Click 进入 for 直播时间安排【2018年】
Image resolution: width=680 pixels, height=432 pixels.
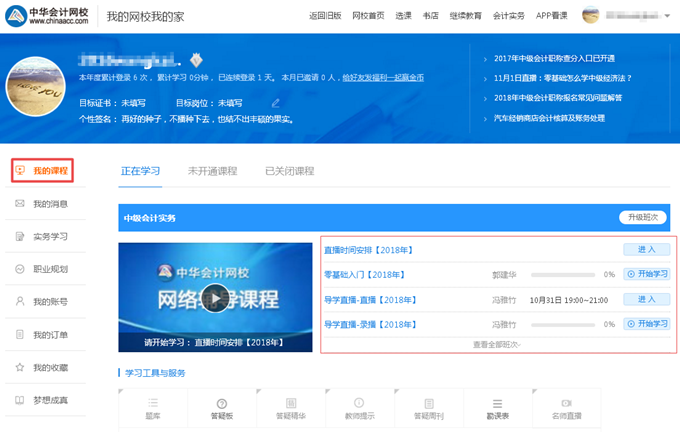tap(647, 249)
